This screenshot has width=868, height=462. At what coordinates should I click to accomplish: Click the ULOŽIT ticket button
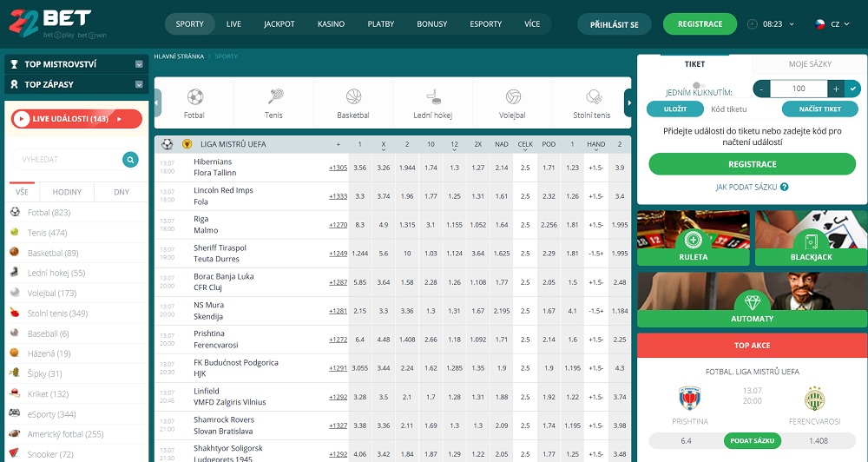(x=675, y=109)
